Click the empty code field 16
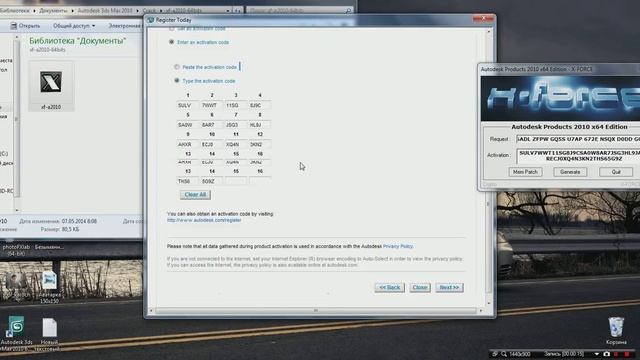The width and height of the screenshot is (640, 360). [x=260, y=181]
